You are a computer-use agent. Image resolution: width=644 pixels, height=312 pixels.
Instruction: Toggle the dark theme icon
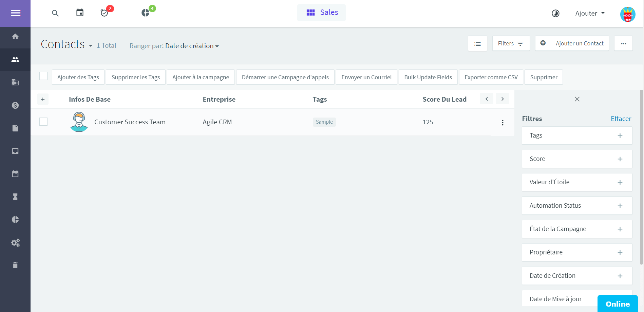pyautogui.click(x=555, y=13)
